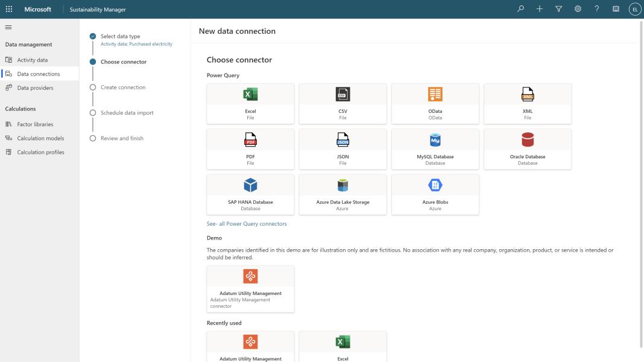Image resolution: width=644 pixels, height=362 pixels.
Task: Select the Review and finish step
Action: point(92,138)
